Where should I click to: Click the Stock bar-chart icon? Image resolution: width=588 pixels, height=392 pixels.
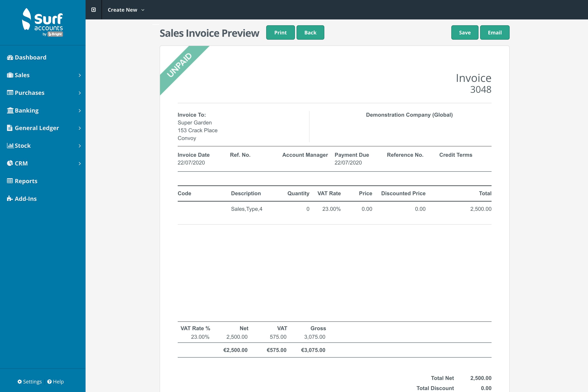[x=10, y=145]
